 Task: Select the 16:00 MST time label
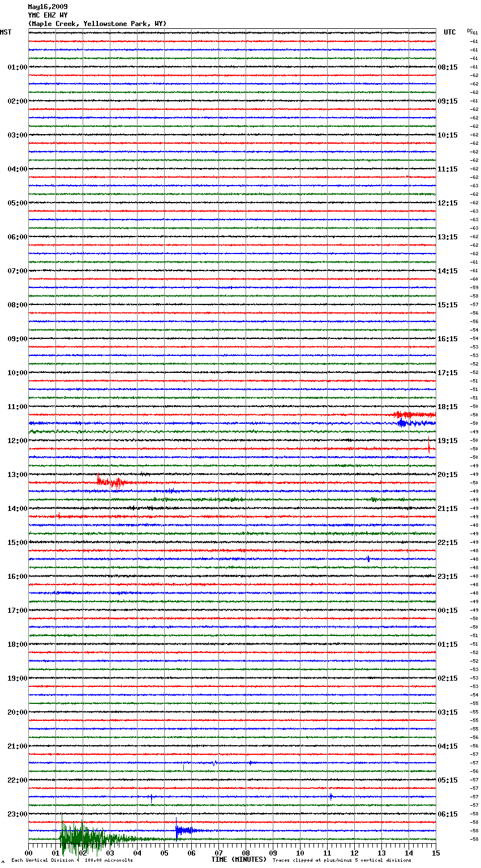(x=18, y=577)
